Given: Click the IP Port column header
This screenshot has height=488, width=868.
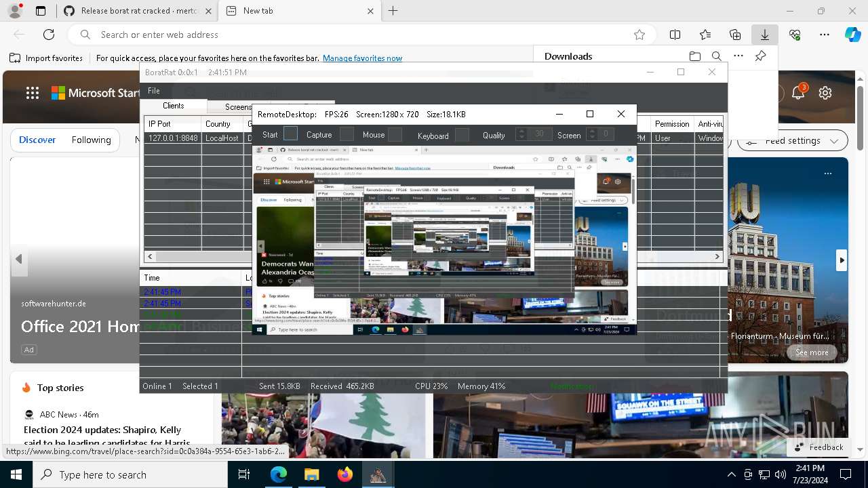Looking at the screenshot, I should point(173,124).
